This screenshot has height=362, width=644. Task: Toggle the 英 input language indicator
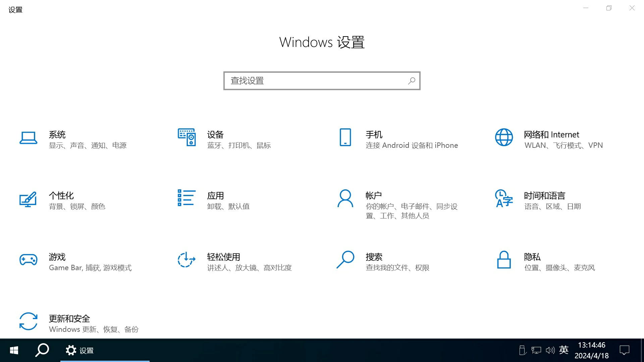pyautogui.click(x=564, y=350)
